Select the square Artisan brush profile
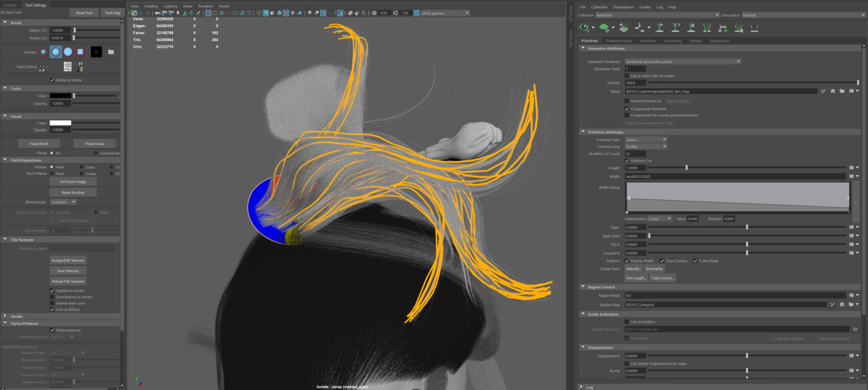 pos(80,52)
